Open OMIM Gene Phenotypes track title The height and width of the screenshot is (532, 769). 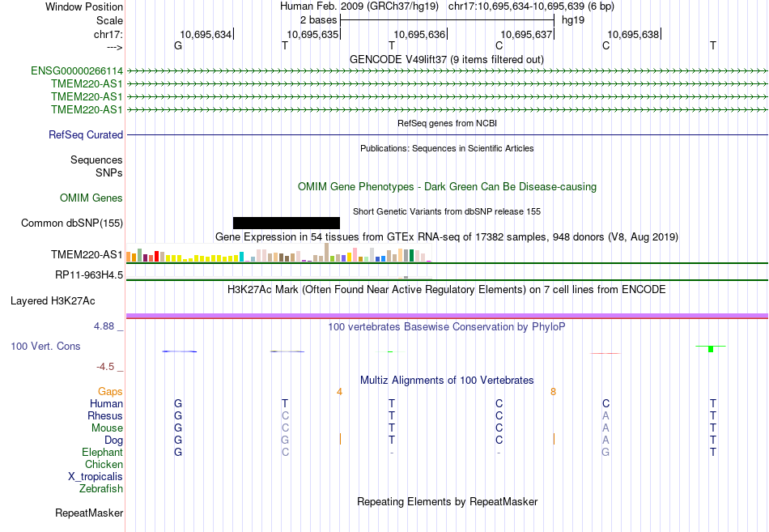[447, 186]
